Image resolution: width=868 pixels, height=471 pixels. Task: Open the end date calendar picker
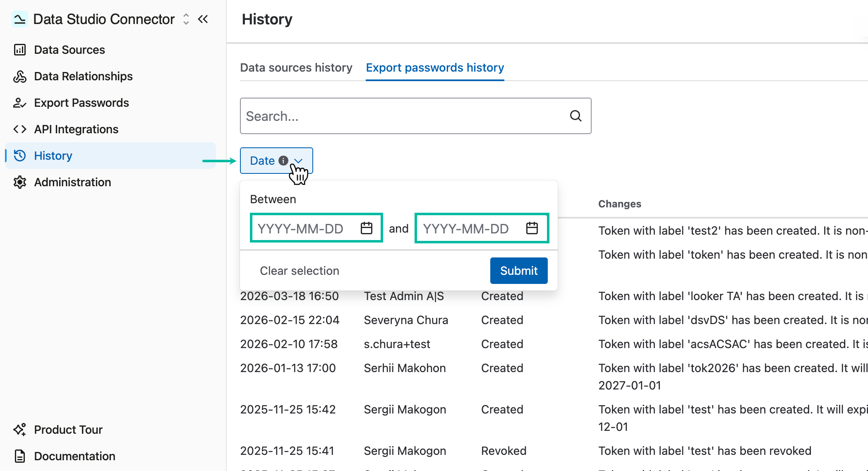[x=532, y=228]
